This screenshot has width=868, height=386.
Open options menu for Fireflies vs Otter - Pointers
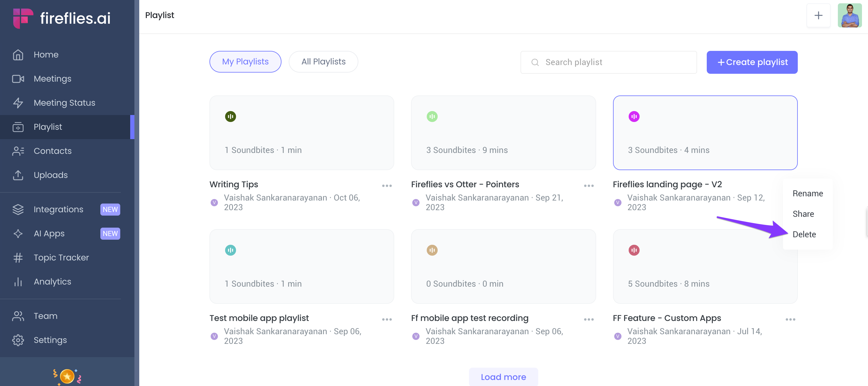pos(589,186)
